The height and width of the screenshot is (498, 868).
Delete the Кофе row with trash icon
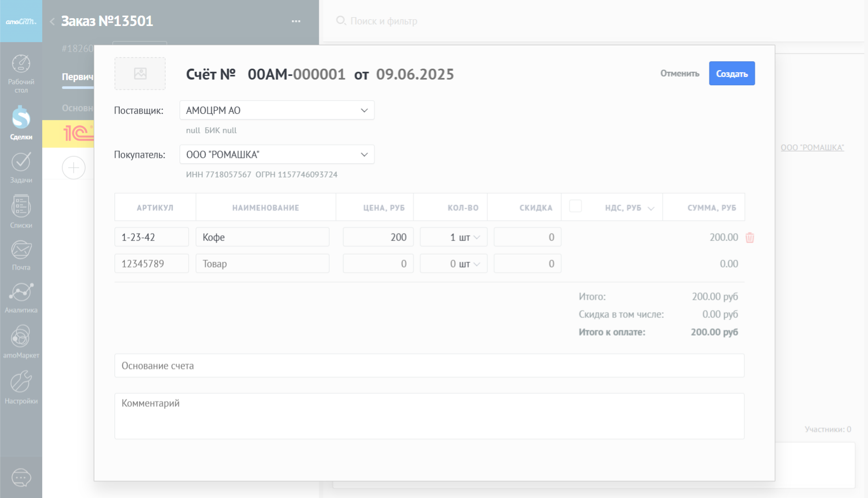click(750, 238)
